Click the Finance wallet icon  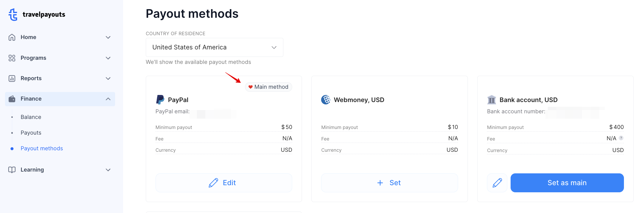(12, 99)
